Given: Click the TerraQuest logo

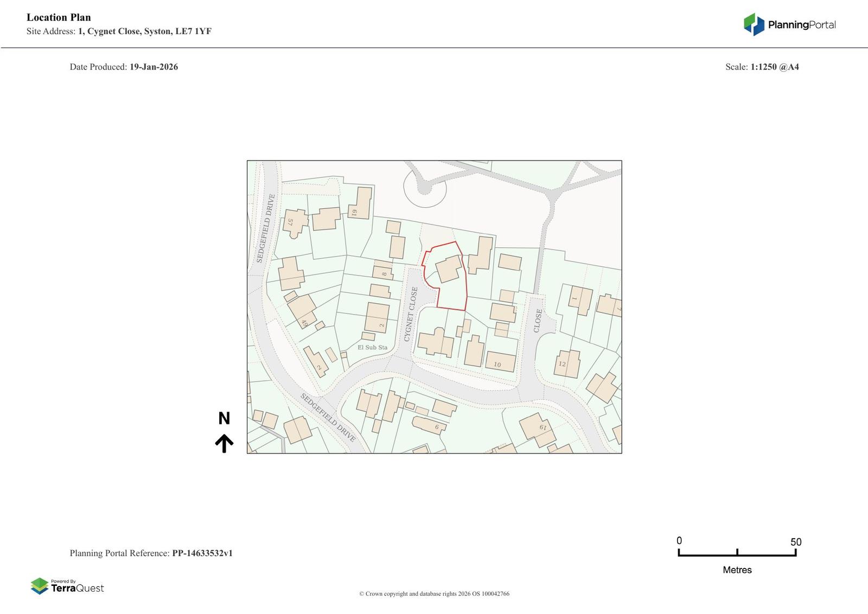Looking at the screenshot, I should [x=67, y=586].
